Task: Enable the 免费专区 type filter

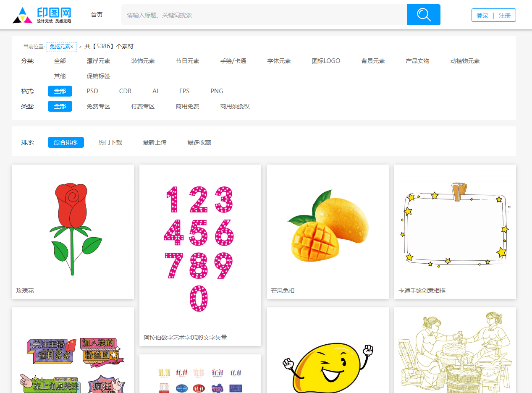Action: [98, 106]
